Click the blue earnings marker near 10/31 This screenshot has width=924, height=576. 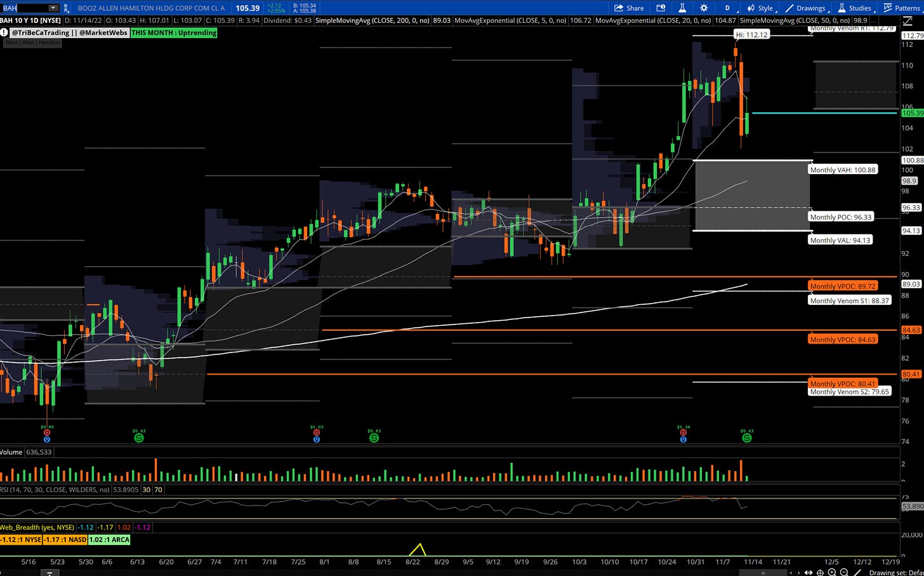point(683,439)
